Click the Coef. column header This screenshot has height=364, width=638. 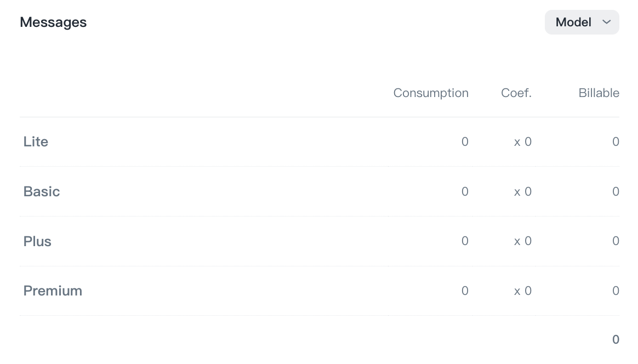tap(516, 93)
